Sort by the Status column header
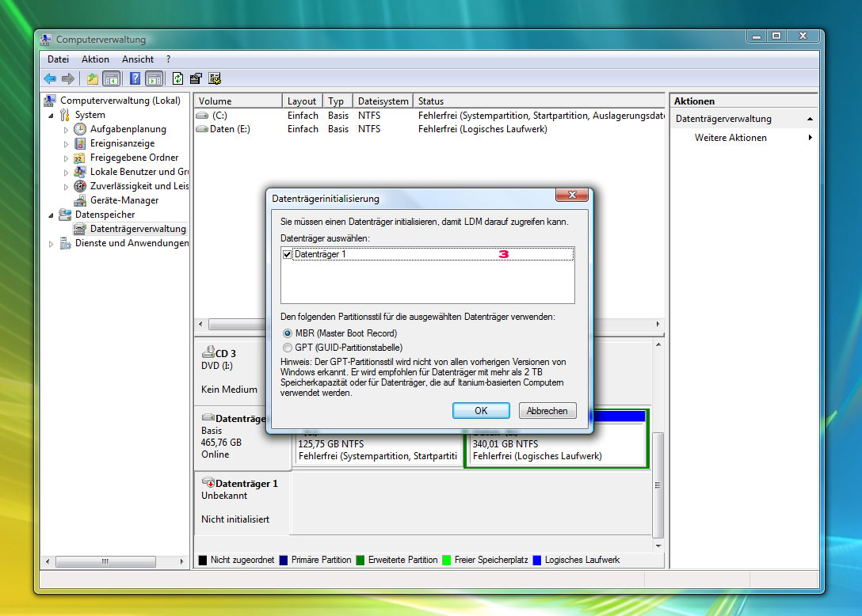The width and height of the screenshot is (862, 616). click(x=539, y=101)
